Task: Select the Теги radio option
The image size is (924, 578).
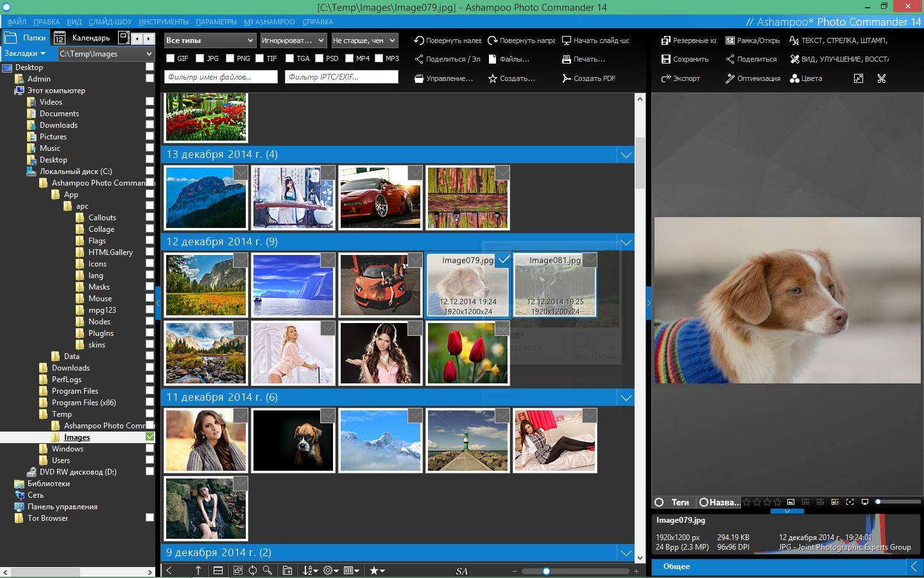Action: [x=659, y=502]
